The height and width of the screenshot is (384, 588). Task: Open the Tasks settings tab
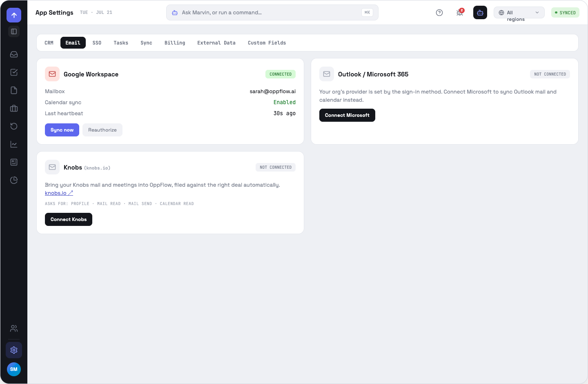(121, 43)
